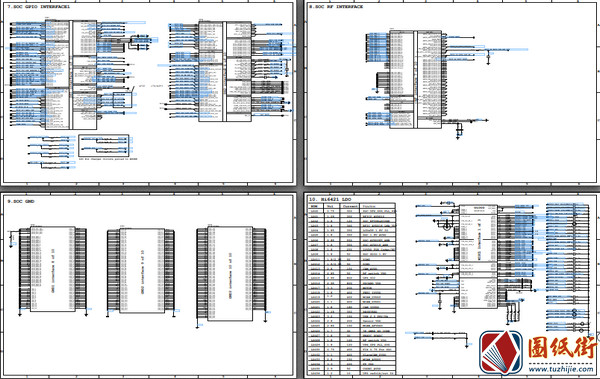The image size is (600, 379).
Task: Select the "10. Hi6421 LDO" page heading
Action: (x=330, y=199)
